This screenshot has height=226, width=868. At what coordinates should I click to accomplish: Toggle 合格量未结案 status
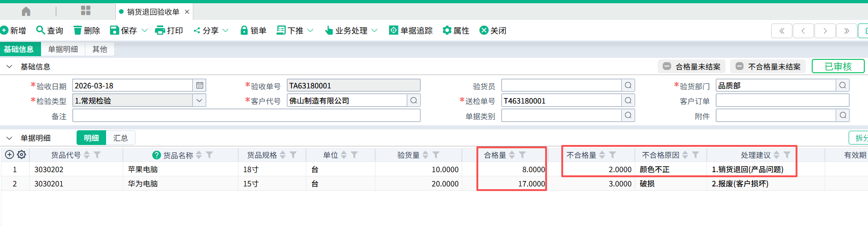pyautogui.click(x=691, y=67)
